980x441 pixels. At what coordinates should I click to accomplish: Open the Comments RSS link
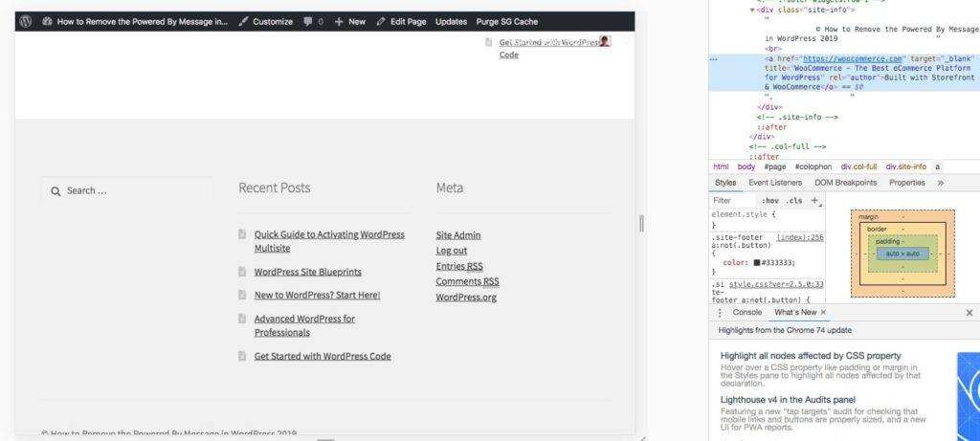tap(467, 281)
